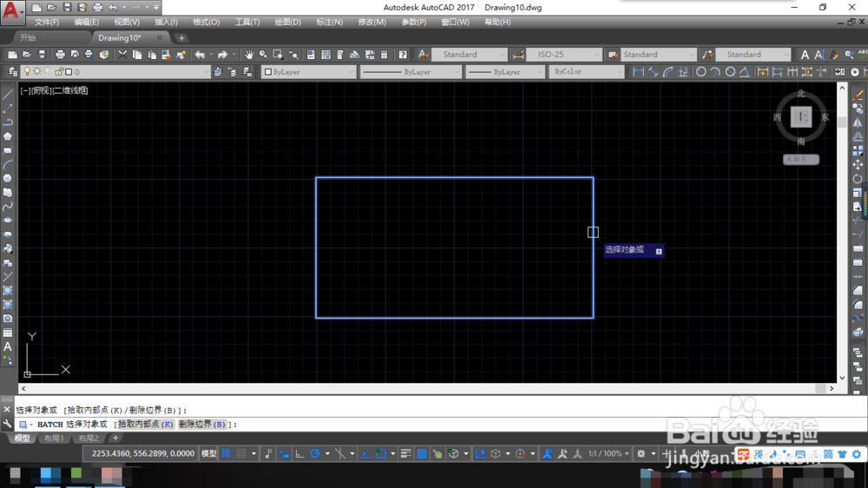Image resolution: width=868 pixels, height=488 pixels.
Task: Click the Linear dimension icon
Action: 638,72
